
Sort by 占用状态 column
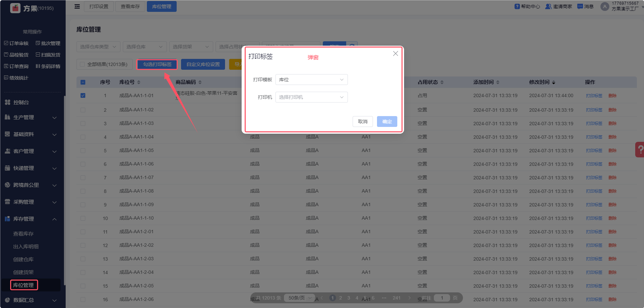click(x=442, y=82)
